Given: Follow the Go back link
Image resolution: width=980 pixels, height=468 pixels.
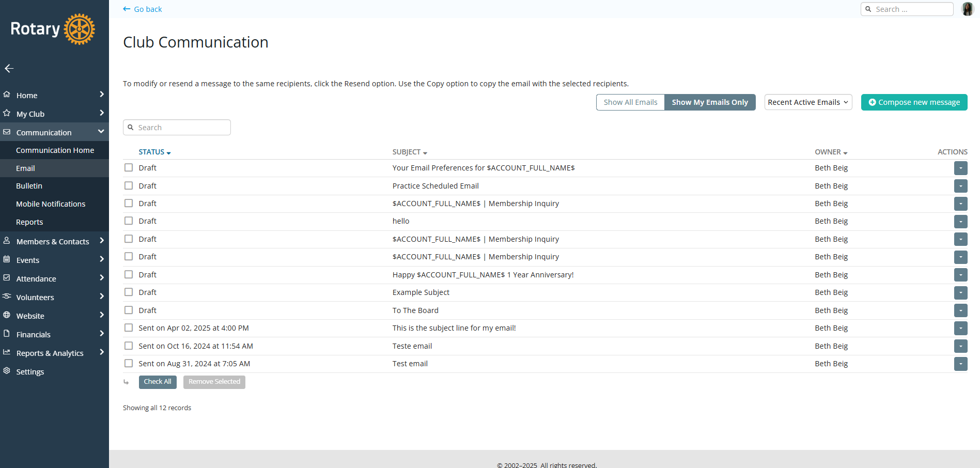Looking at the screenshot, I should pos(143,9).
